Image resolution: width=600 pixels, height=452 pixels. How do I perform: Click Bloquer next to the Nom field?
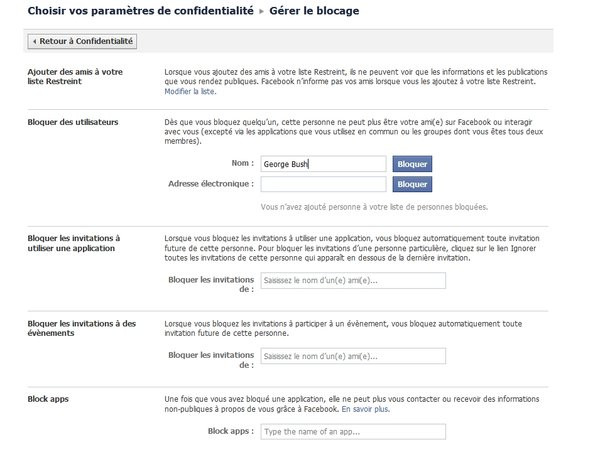[x=412, y=164]
